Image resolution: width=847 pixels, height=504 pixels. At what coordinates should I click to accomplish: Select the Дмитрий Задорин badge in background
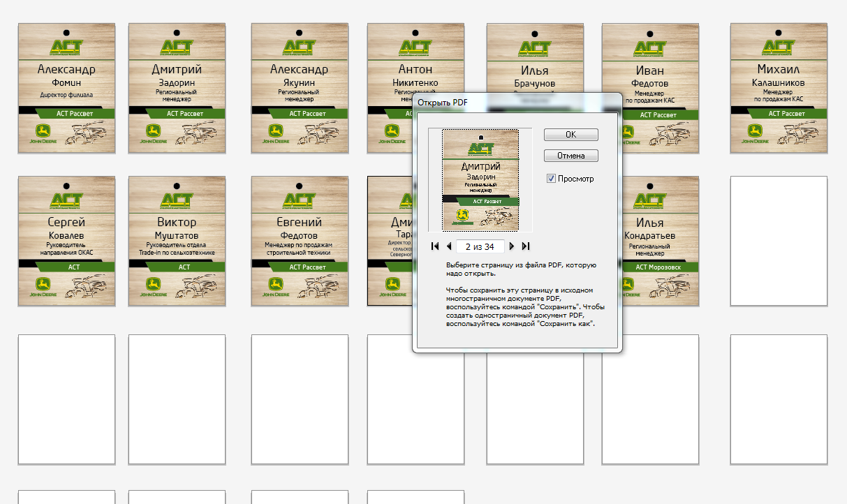click(177, 88)
